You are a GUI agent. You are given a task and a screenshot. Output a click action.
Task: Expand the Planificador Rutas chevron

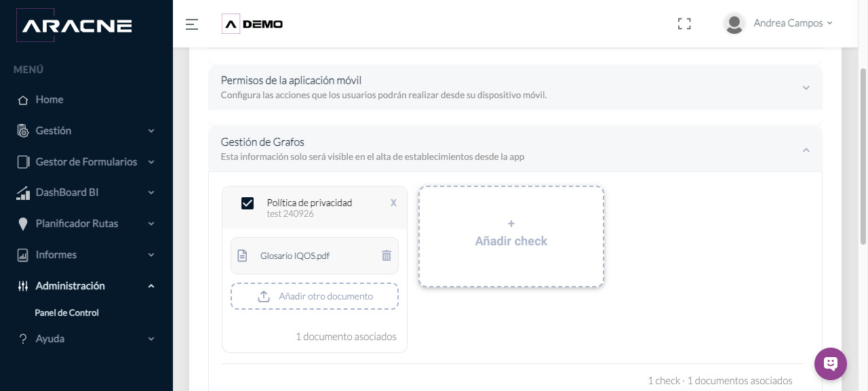point(151,224)
